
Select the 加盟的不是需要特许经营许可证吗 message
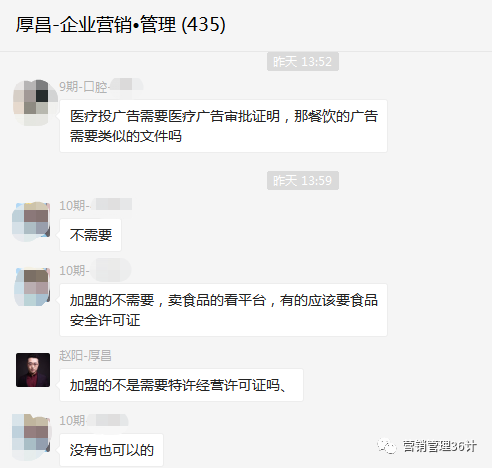pos(181,385)
